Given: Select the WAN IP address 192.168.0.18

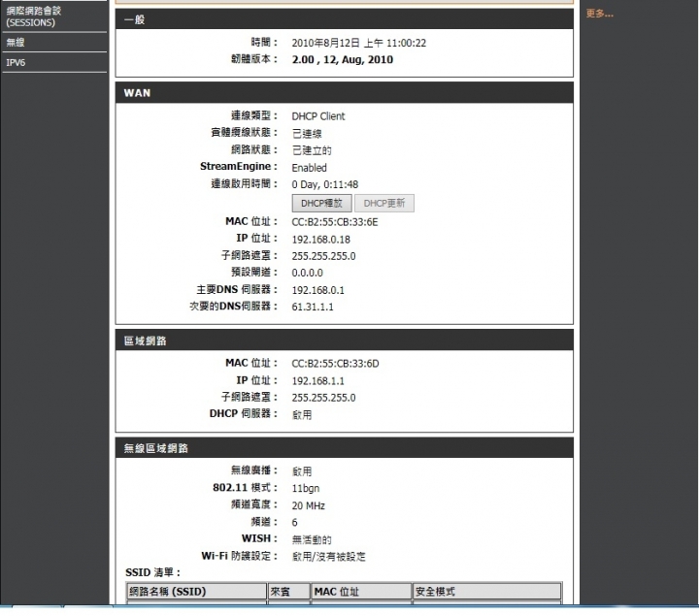Looking at the screenshot, I should pos(321,240).
